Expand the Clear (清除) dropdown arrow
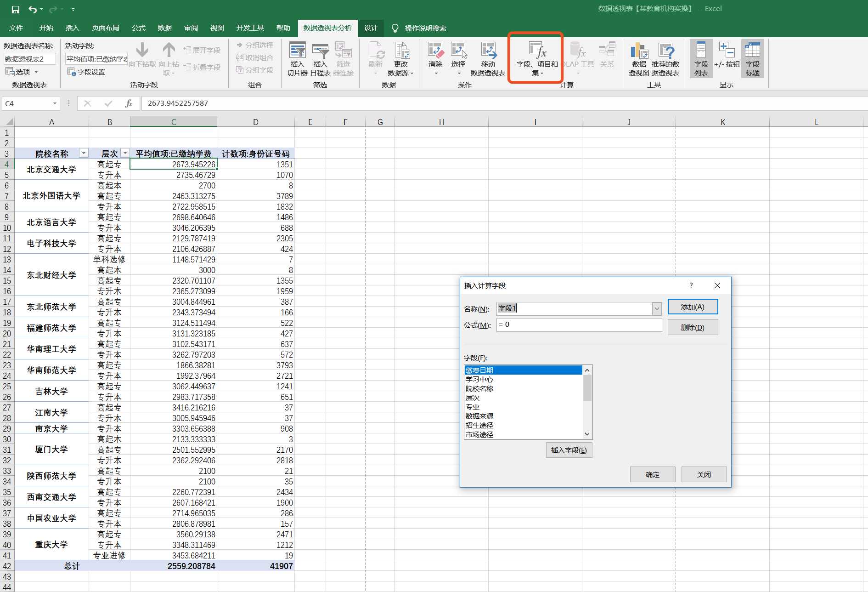 click(435, 74)
